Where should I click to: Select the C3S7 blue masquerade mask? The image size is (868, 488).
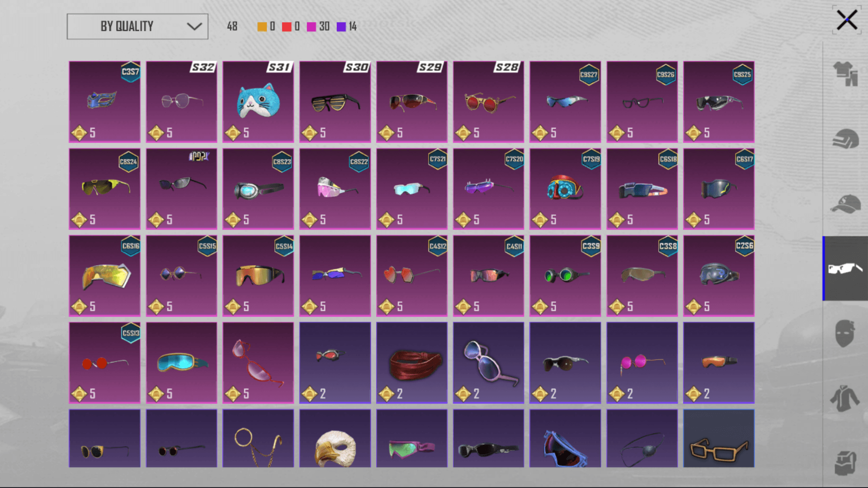click(x=104, y=102)
